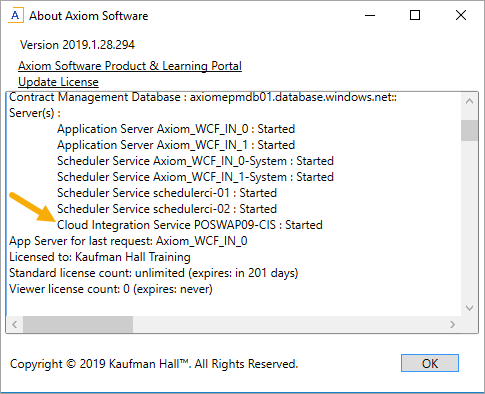Select the Licensed to Kaufman Hall Training line
485x394 pixels.
click(x=100, y=257)
